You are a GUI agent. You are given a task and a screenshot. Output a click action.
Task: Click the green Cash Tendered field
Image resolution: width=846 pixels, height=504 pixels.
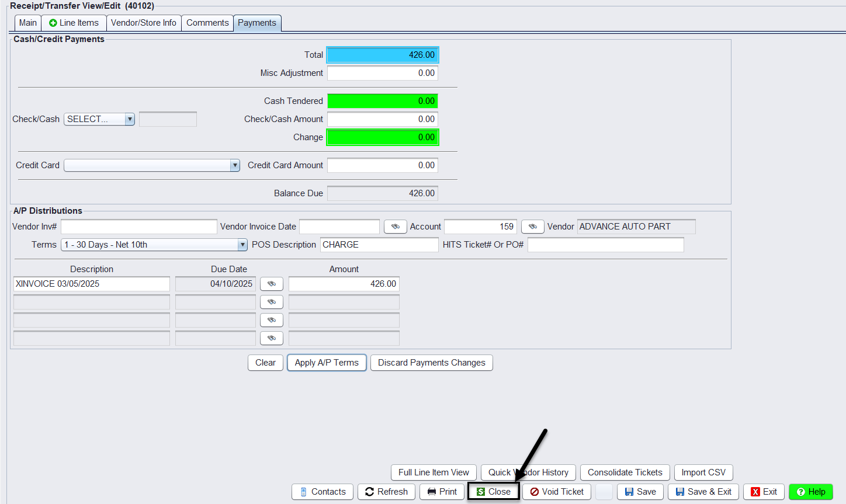pyautogui.click(x=383, y=101)
